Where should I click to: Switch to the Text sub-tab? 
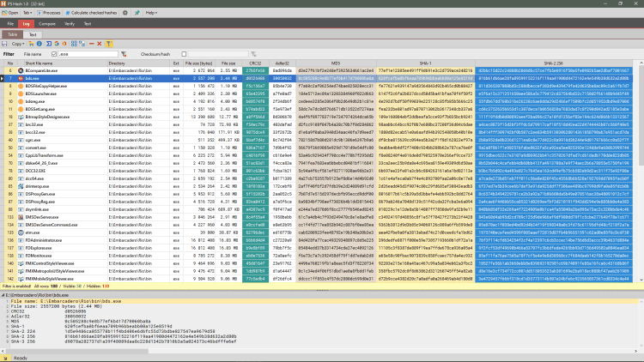(x=33, y=34)
